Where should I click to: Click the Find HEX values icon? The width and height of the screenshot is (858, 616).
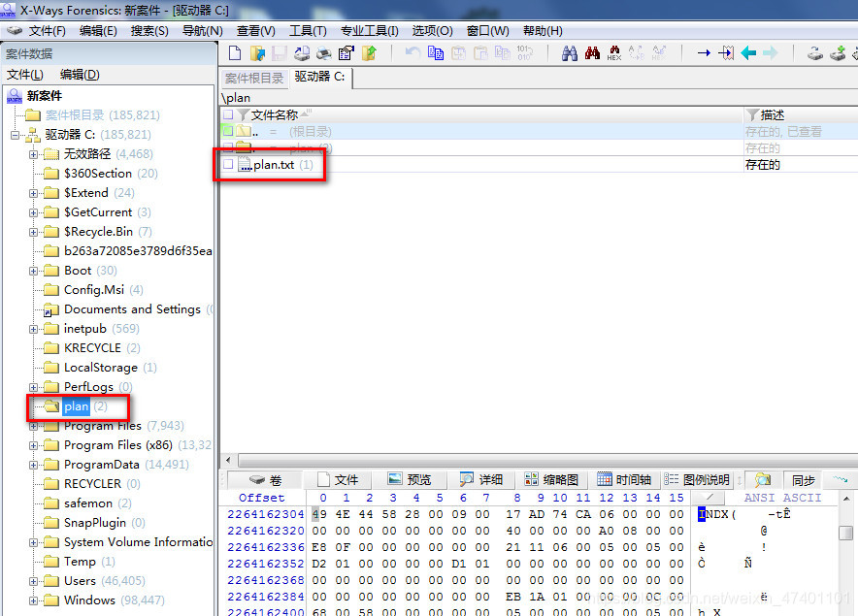pos(614,53)
